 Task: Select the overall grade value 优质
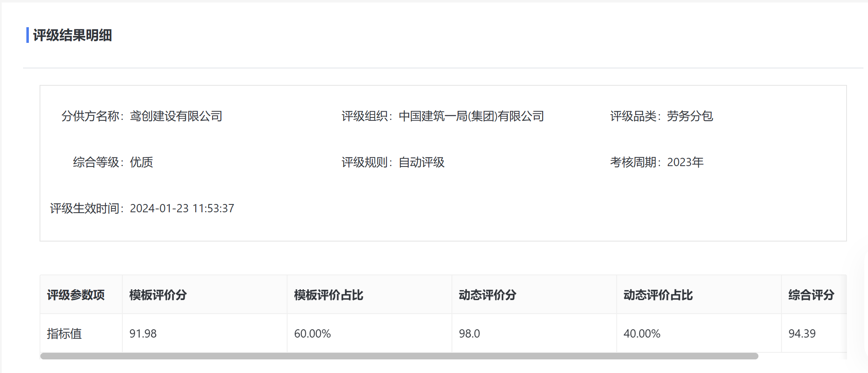click(141, 162)
